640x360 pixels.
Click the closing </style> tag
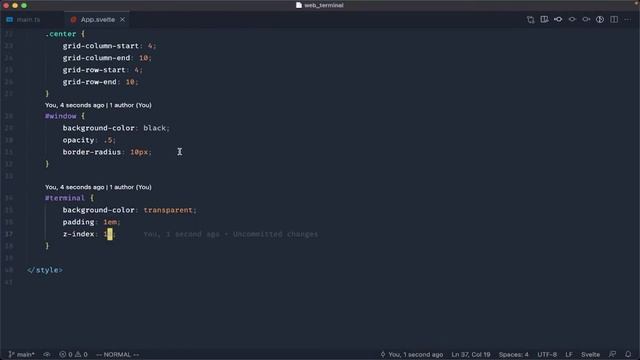click(x=45, y=270)
